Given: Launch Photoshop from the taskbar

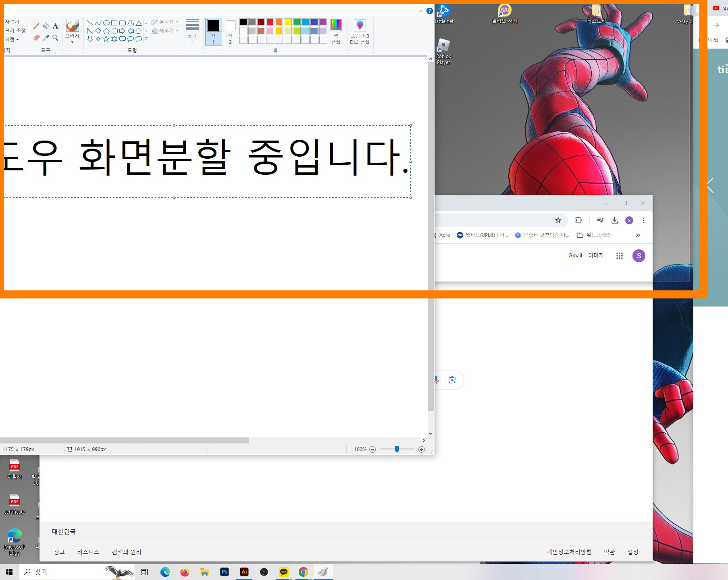Looking at the screenshot, I should point(225,572).
